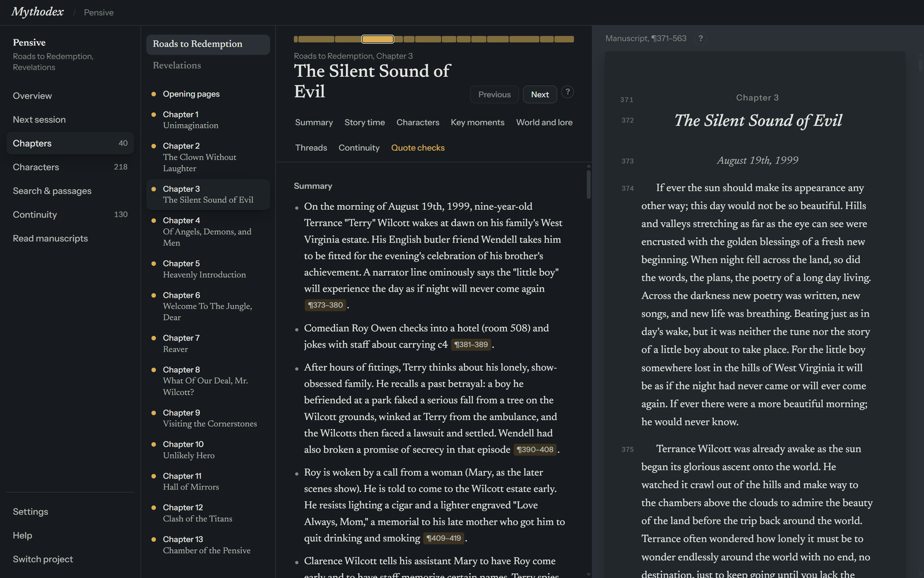Click Switch project
The height and width of the screenshot is (578, 924).
pyautogui.click(x=70, y=559)
